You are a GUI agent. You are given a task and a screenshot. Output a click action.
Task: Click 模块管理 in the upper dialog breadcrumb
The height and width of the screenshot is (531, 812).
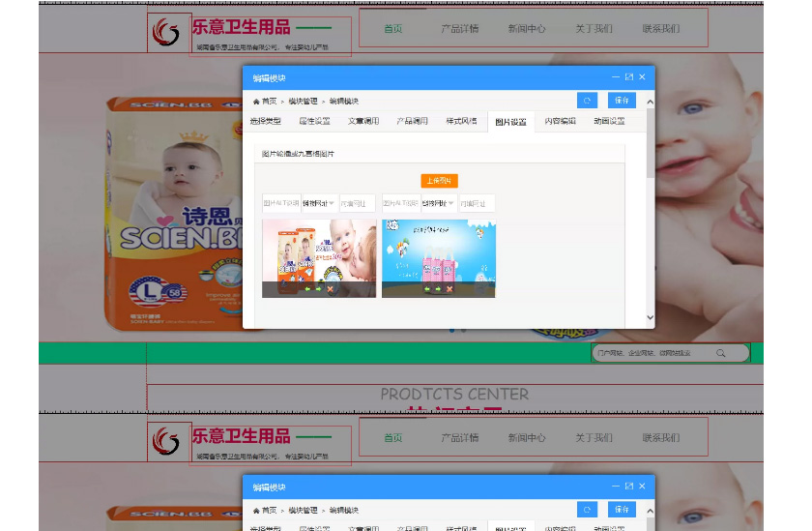(303, 102)
